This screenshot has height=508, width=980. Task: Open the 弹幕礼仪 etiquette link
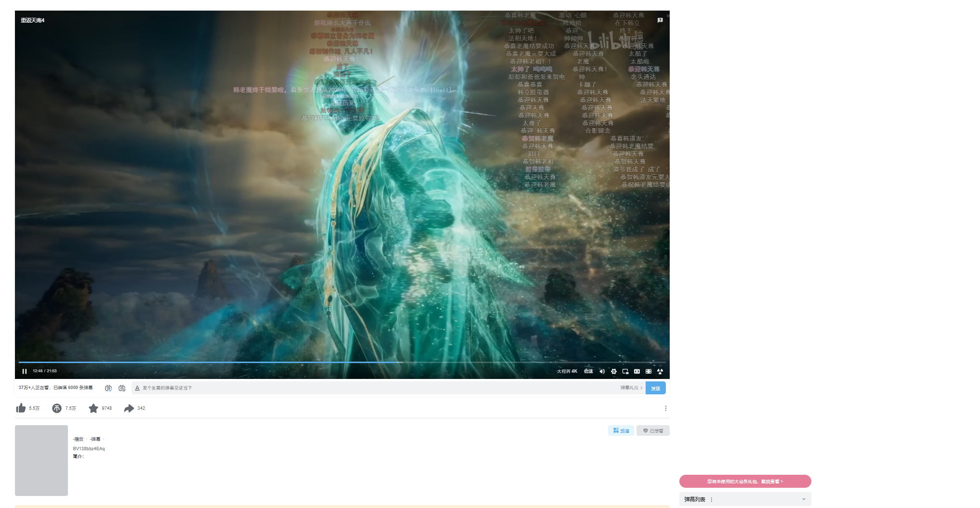(x=631, y=388)
